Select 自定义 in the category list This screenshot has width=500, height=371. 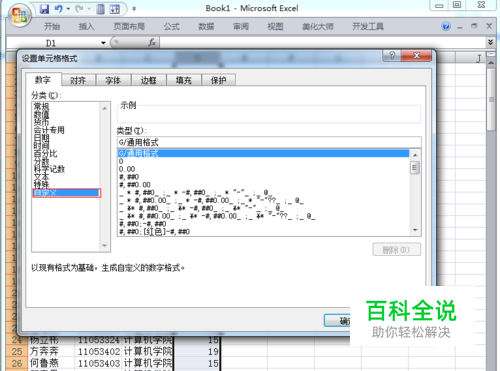tap(66, 193)
